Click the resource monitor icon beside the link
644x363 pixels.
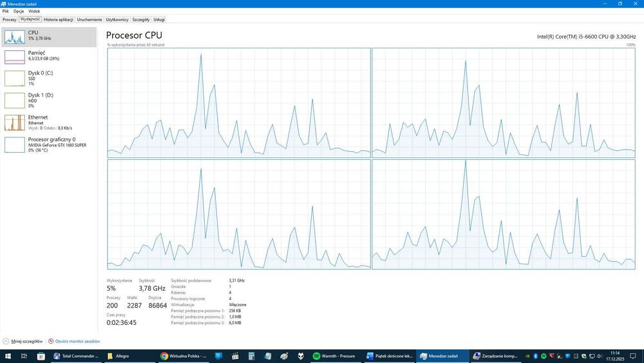51,341
